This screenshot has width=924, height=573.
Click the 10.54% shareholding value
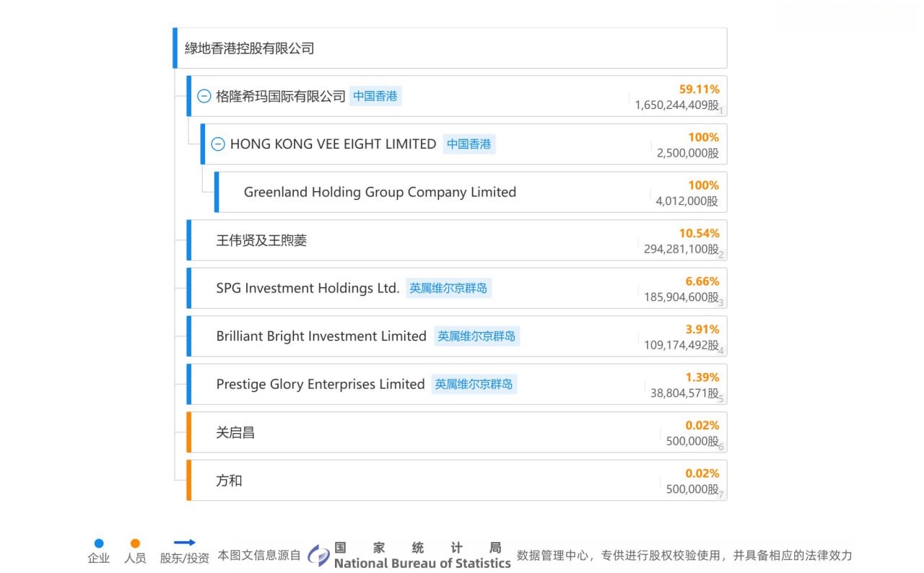pyautogui.click(x=699, y=233)
